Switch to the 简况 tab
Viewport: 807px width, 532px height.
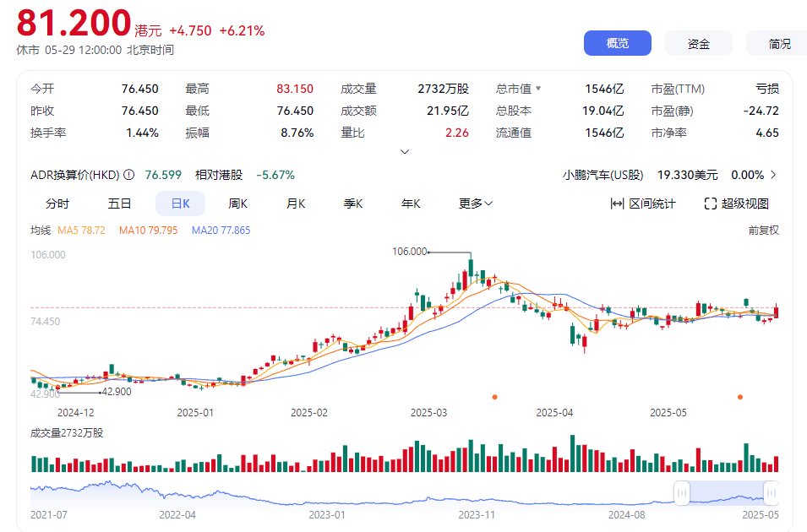(x=777, y=44)
